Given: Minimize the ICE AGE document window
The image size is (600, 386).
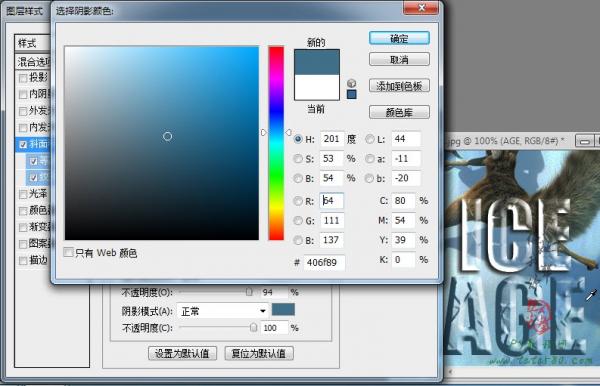Looking at the screenshot, I should tap(584, 141).
